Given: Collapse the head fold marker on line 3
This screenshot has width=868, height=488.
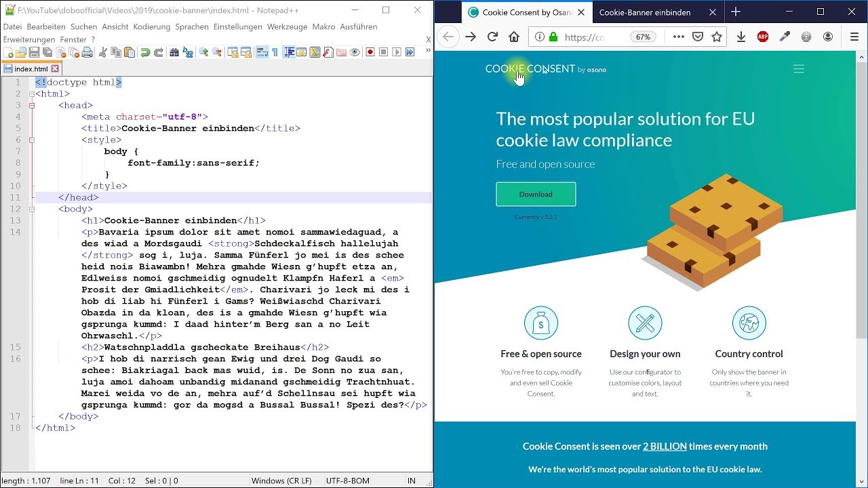Looking at the screenshot, I should pyautogui.click(x=31, y=105).
